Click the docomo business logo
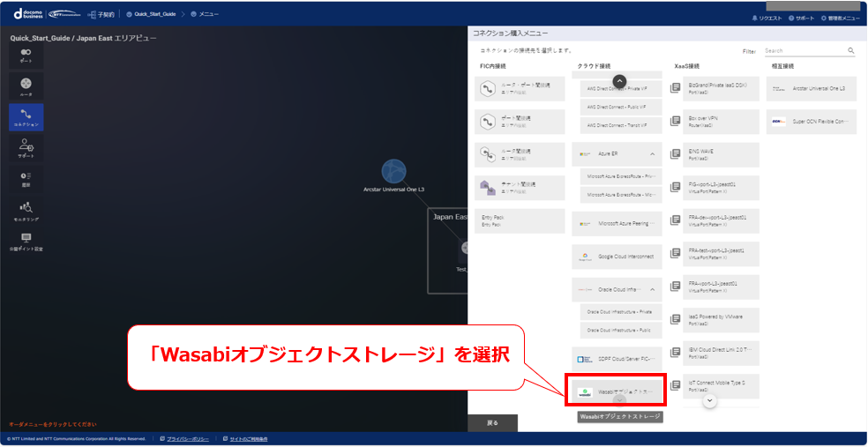This screenshot has height=447, width=868. 27,14
